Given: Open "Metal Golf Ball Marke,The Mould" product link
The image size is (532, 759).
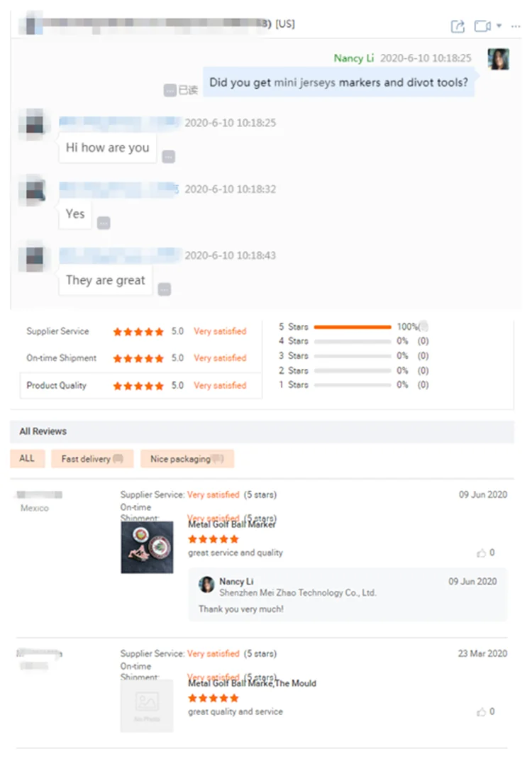Looking at the screenshot, I should tap(253, 683).
